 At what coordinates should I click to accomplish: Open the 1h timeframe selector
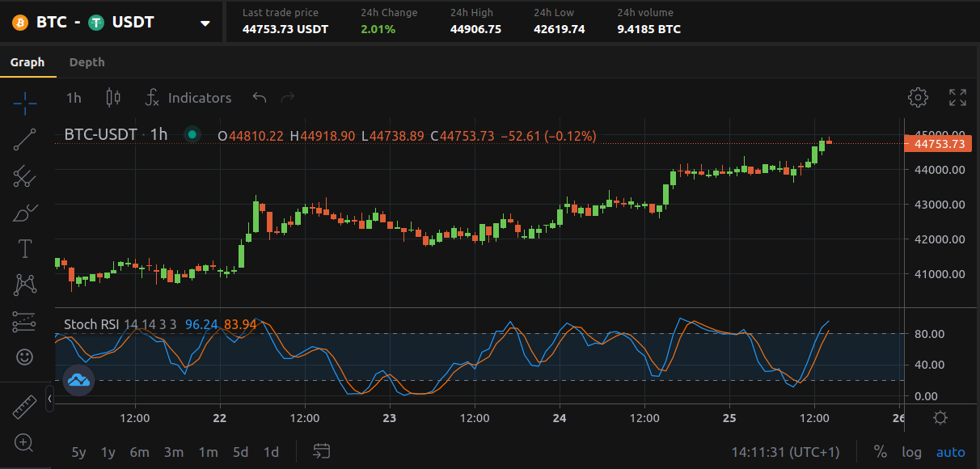click(x=73, y=97)
